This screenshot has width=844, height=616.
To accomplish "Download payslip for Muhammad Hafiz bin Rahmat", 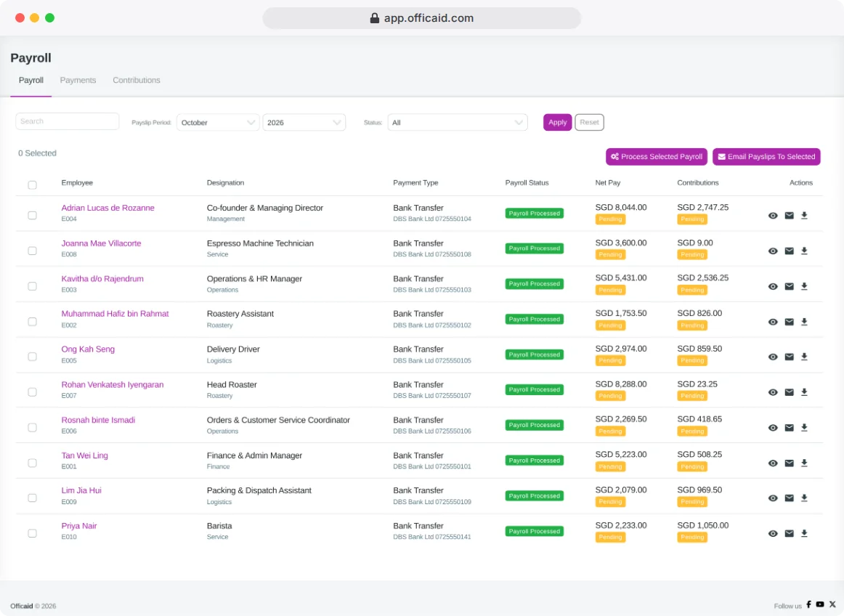I will coord(804,322).
